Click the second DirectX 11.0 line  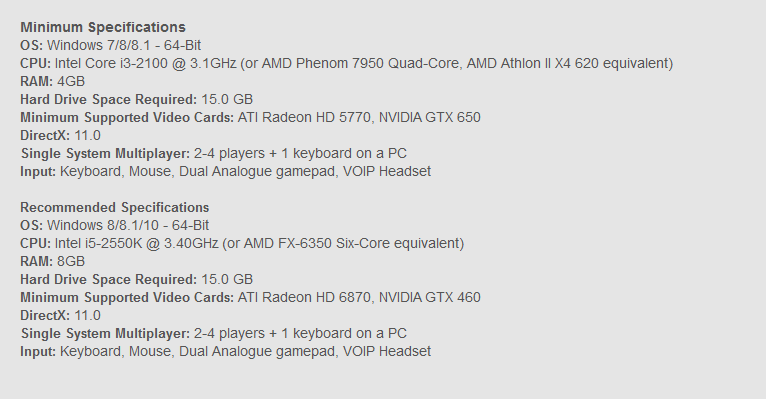coord(60,316)
